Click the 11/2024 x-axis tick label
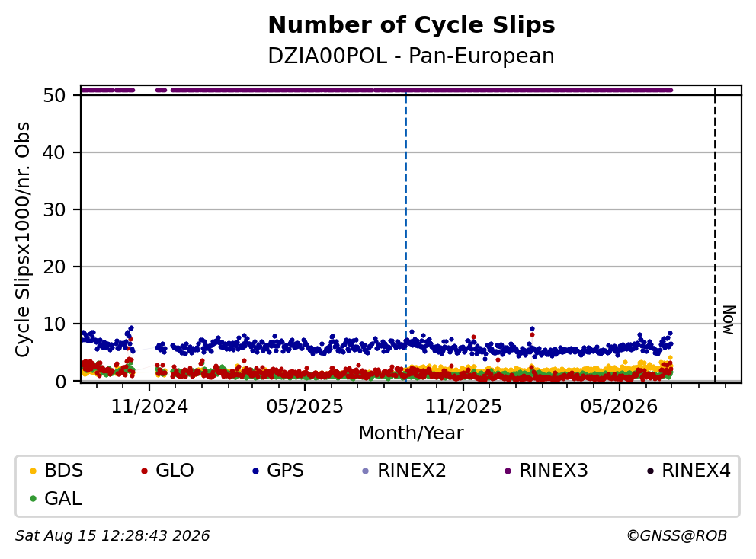Screen dimensions: 756x559 (149, 407)
